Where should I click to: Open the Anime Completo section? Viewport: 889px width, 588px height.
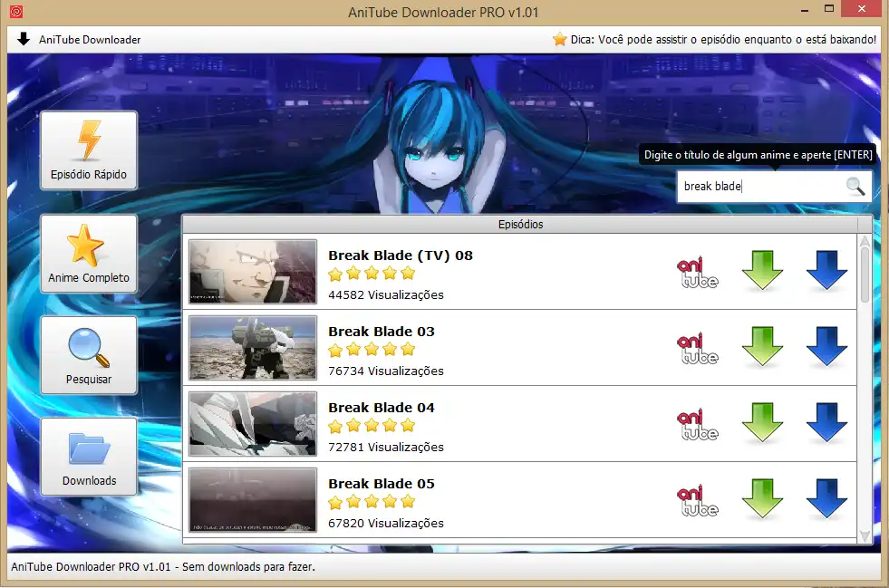coord(89,254)
